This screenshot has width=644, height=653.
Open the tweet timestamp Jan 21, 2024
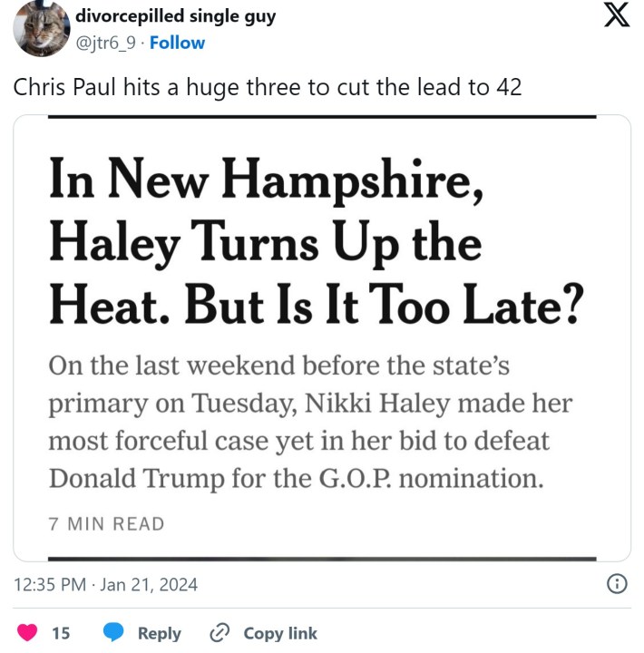[106, 585]
